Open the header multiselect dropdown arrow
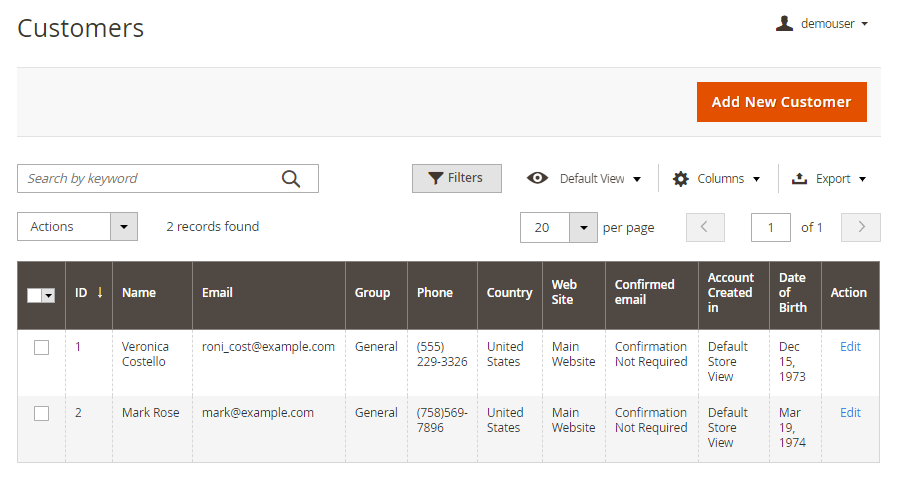The image size is (906, 490). 48,295
